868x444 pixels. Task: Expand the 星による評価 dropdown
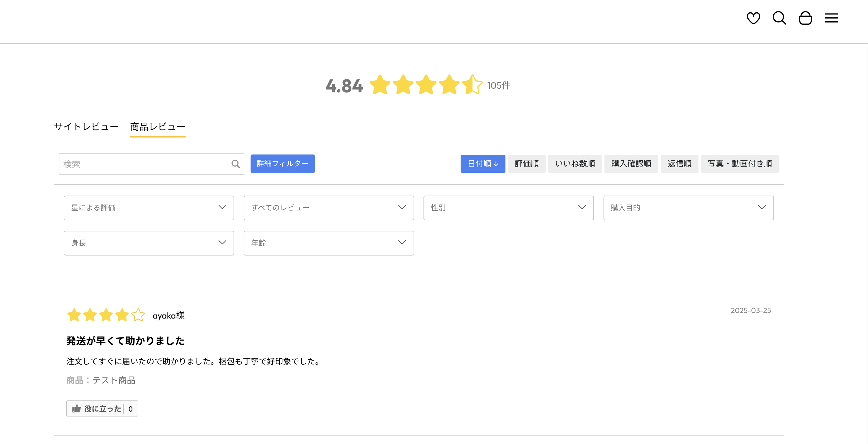click(x=148, y=208)
